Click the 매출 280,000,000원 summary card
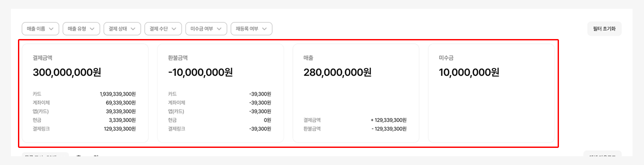 tap(356, 93)
